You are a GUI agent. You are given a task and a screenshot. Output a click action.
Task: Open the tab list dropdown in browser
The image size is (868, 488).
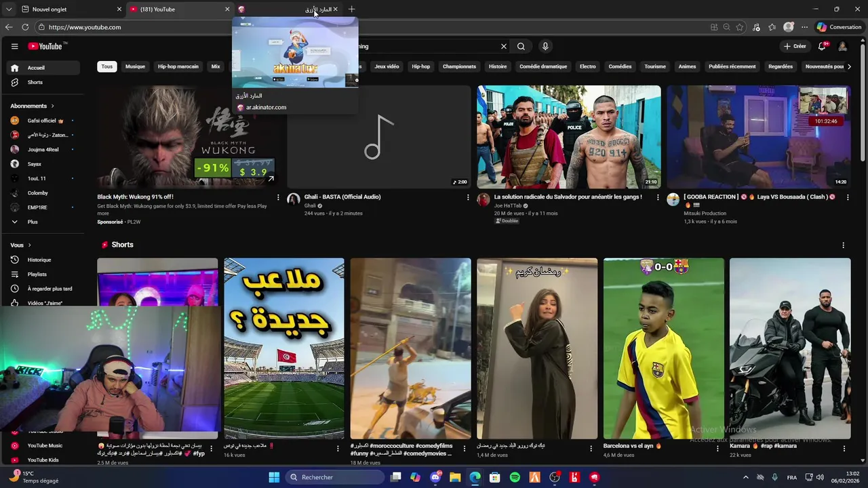(x=9, y=9)
